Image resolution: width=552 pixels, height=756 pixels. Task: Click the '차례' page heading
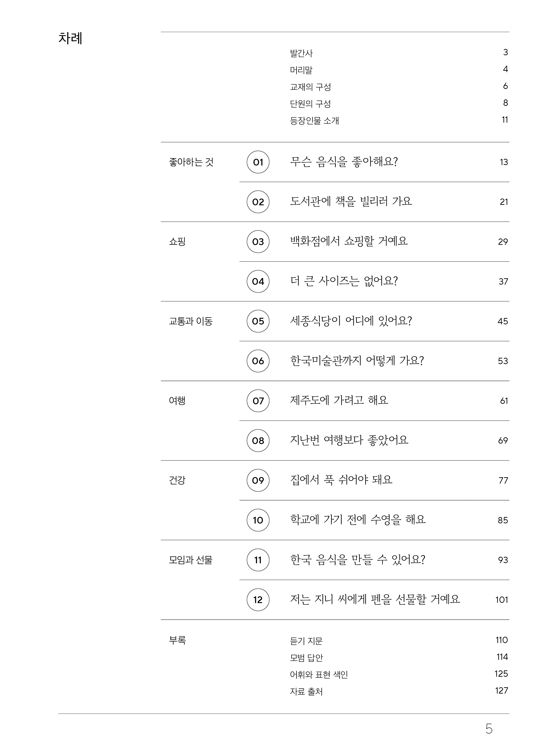pyautogui.click(x=71, y=38)
